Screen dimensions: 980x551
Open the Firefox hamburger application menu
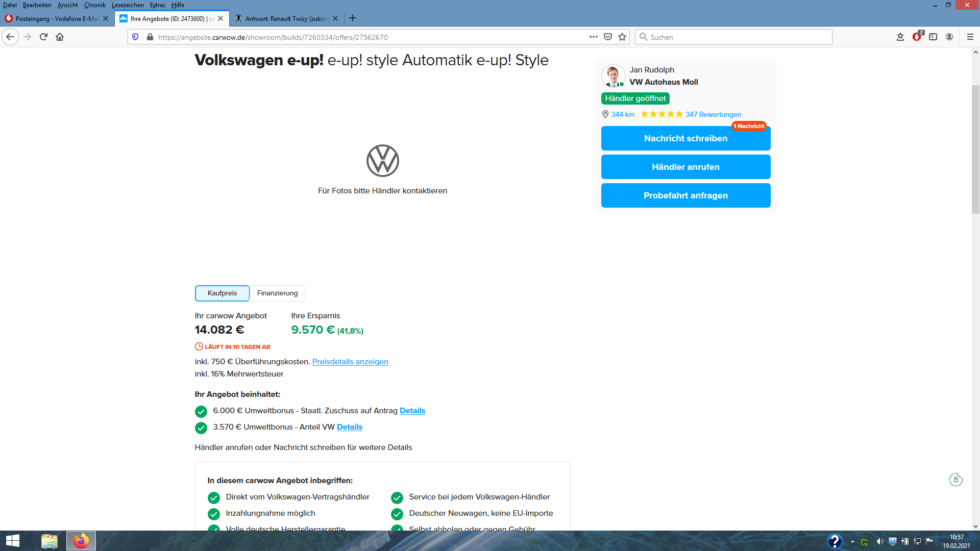[970, 37]
